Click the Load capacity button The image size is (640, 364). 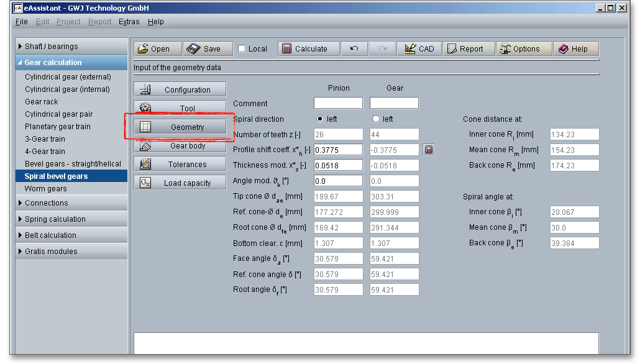(180, 183)
